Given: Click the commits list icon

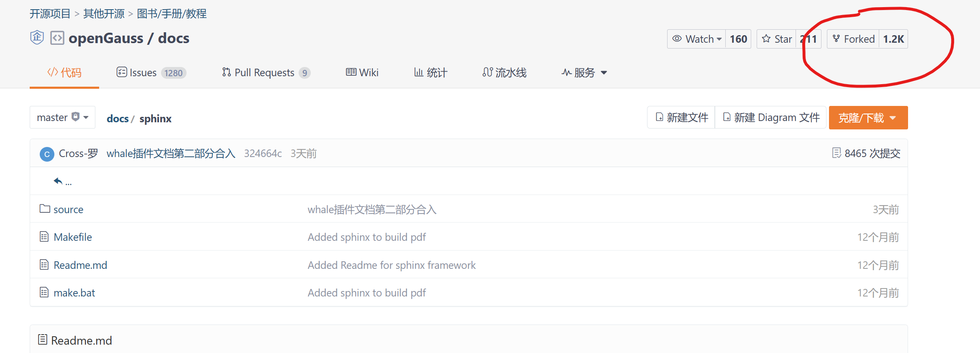Looking at the screenshot, I should tap(837, 153).
